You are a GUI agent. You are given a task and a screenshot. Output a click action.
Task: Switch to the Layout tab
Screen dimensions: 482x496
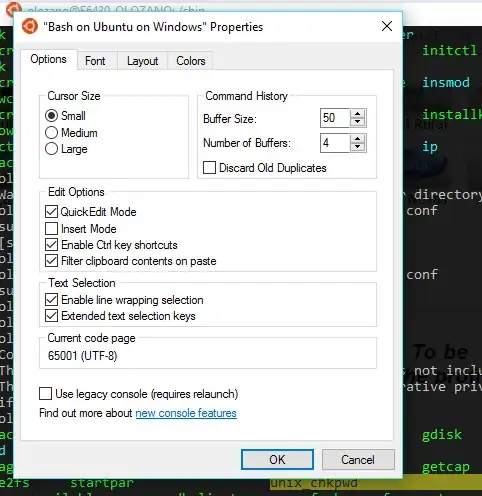tap(142, 61)
